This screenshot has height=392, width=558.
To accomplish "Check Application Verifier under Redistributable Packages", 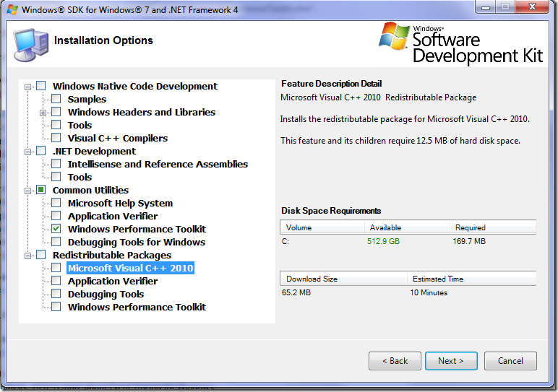I will pos(56,281).
